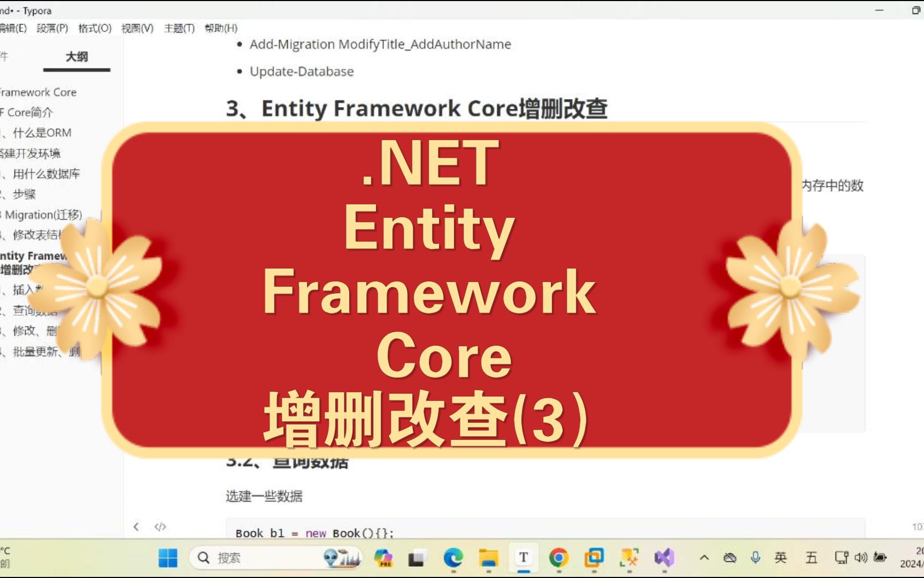Open the blue virtual machine app icon
924x578 pixels.
click(x=594, y=558)
